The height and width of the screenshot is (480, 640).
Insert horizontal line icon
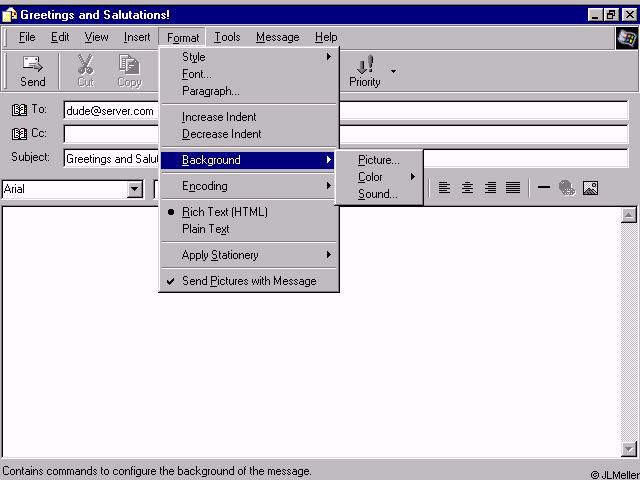pyautogui.click(x=544, y=188)
